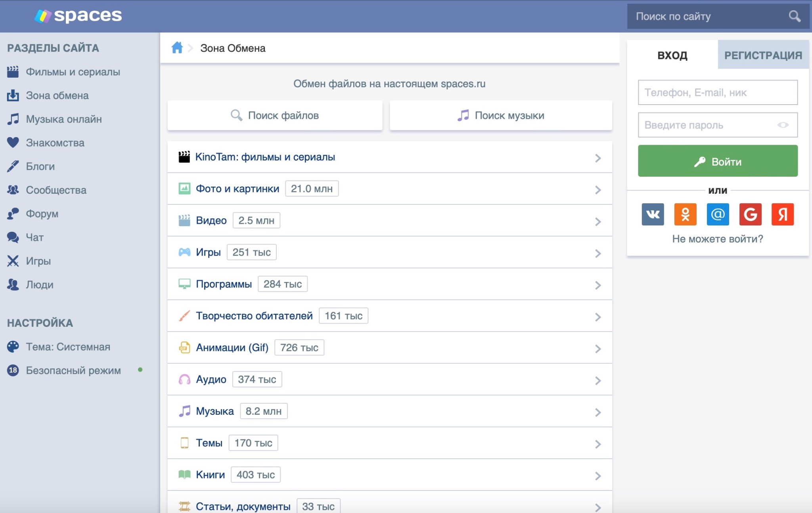Click the site search magnifier icon
The image size is (812, 513).
[794, 16]
